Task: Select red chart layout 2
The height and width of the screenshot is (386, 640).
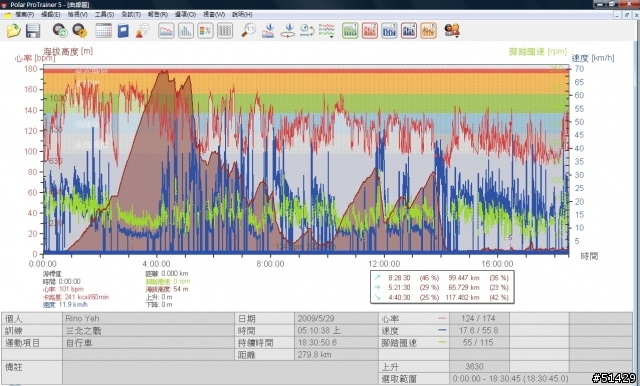Action: 370,31
